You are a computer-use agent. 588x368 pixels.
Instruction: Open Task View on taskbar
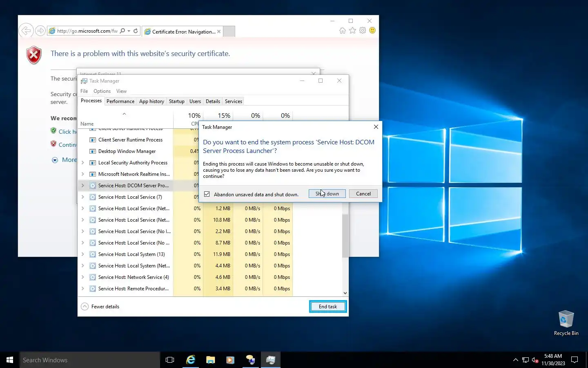click(x=170, y=360)
